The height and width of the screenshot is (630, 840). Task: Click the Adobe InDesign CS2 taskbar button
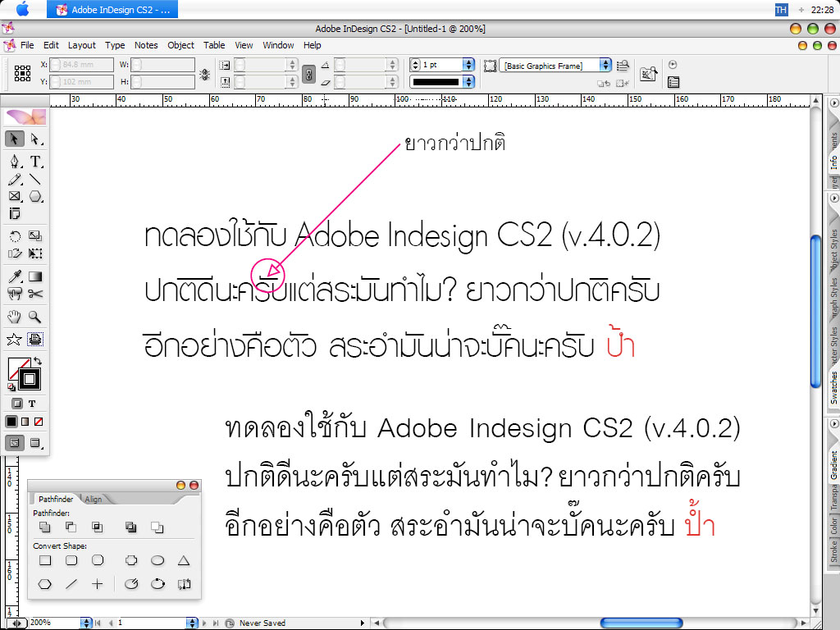pos(112,10)
